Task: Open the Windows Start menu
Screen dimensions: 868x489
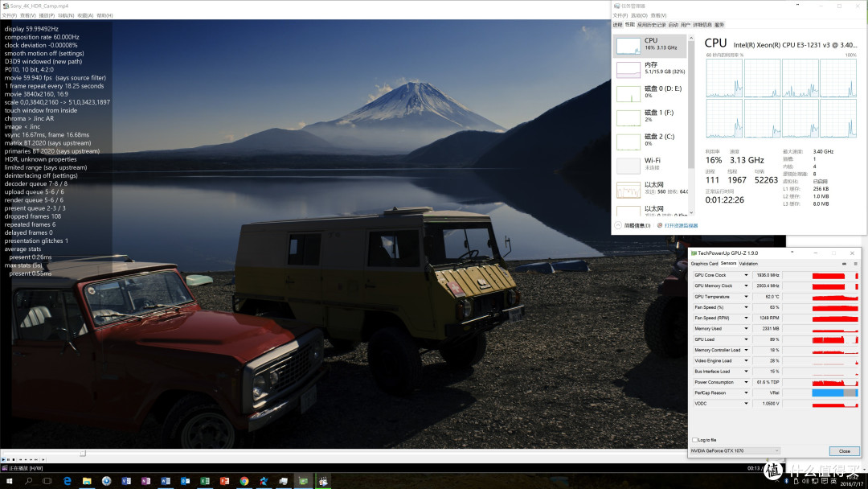Action: [10, 481]
